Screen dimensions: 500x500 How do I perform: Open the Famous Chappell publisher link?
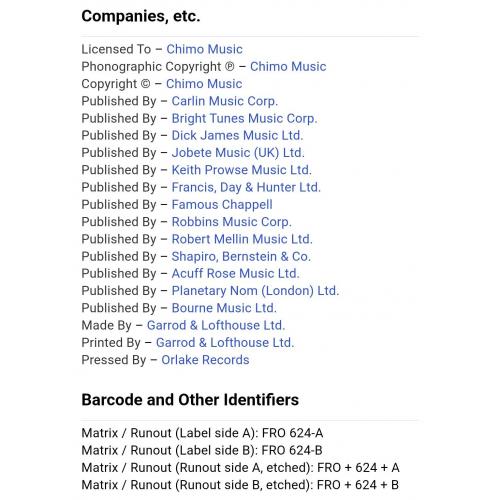click(x=222, y=205)
